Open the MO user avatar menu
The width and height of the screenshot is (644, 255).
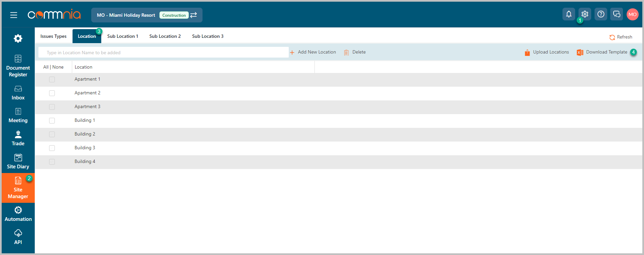click(632, 14)
